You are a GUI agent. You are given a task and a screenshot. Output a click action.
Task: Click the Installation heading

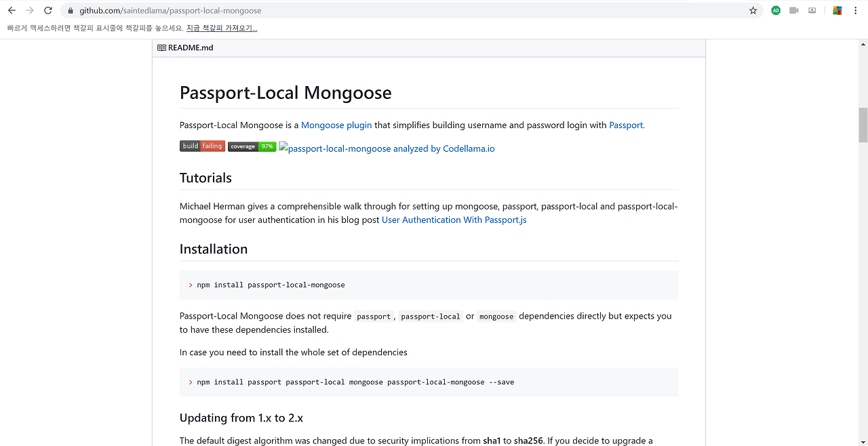tap(214, 249)
